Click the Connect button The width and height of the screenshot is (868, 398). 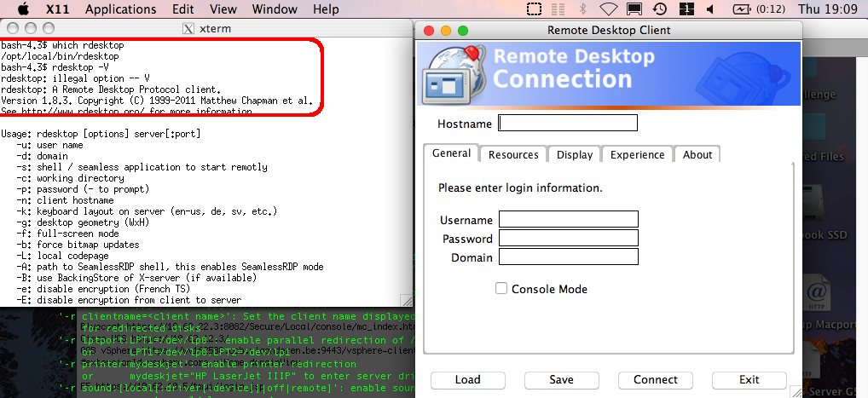pyautogui.click(x=656, y=380)
